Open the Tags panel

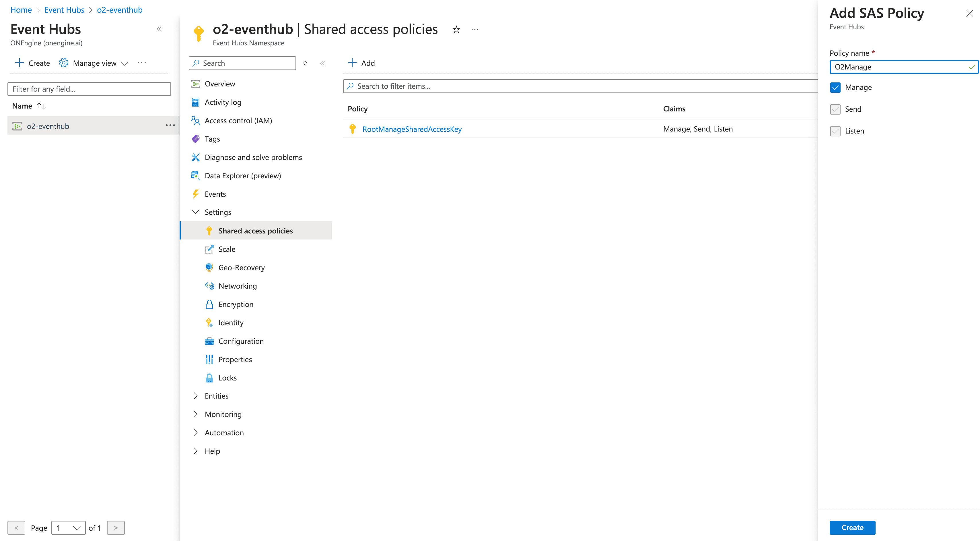212,139
